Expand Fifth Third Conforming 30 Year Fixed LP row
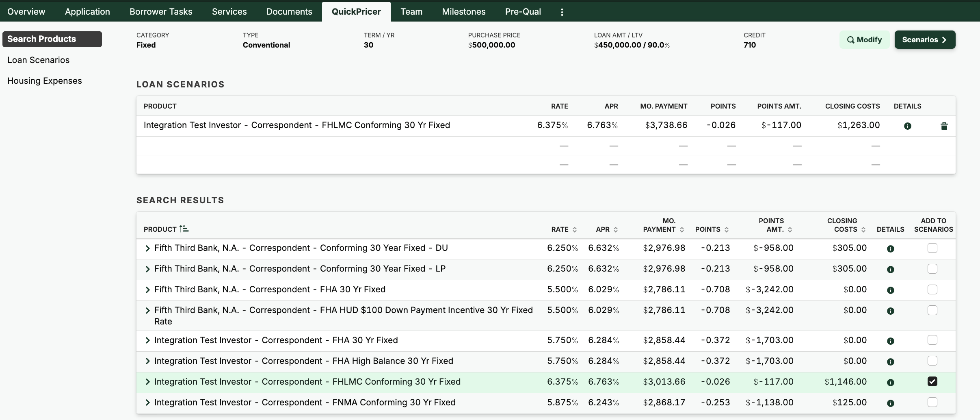The height and width of the screenshot is (420, 980). [x=148, y=269]
